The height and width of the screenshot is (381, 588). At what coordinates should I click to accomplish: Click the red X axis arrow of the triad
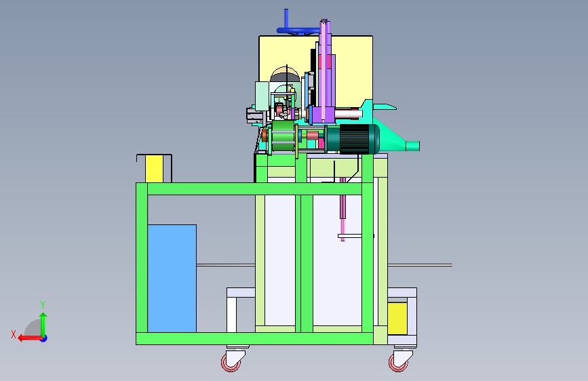coord(29,338)
